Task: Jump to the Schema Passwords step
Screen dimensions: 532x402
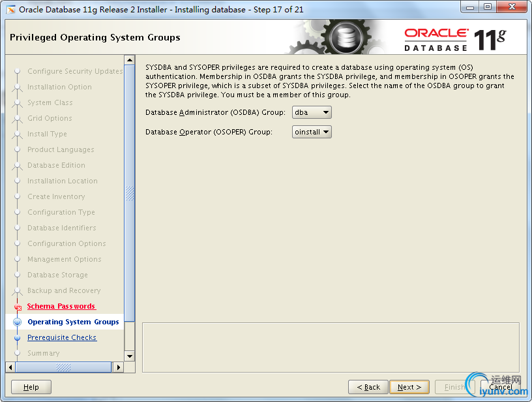Action: pos(61,306)
